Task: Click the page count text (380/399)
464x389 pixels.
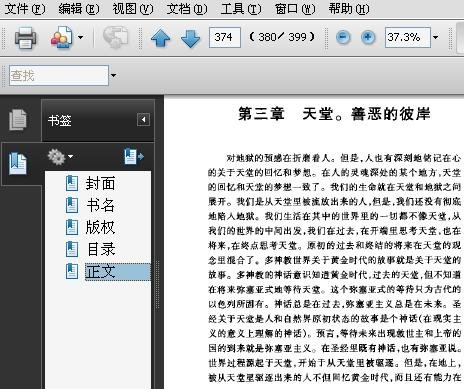Action: (282, 37)
